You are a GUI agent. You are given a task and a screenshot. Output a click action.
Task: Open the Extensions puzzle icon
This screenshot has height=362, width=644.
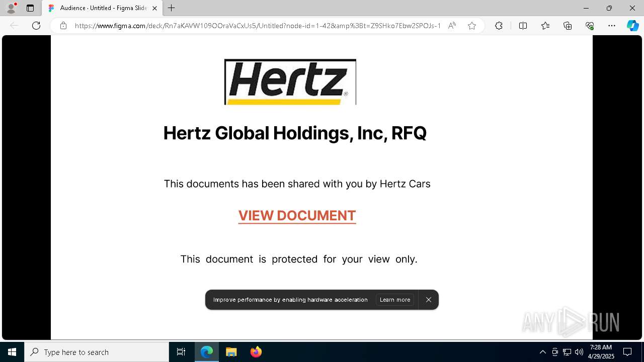[499, 26]
